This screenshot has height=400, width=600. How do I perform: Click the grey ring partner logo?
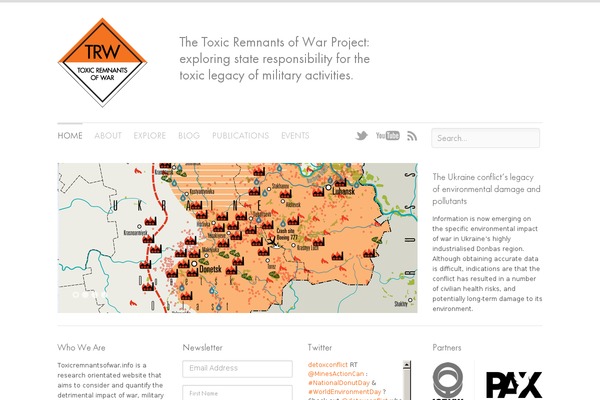click(448, 380)
